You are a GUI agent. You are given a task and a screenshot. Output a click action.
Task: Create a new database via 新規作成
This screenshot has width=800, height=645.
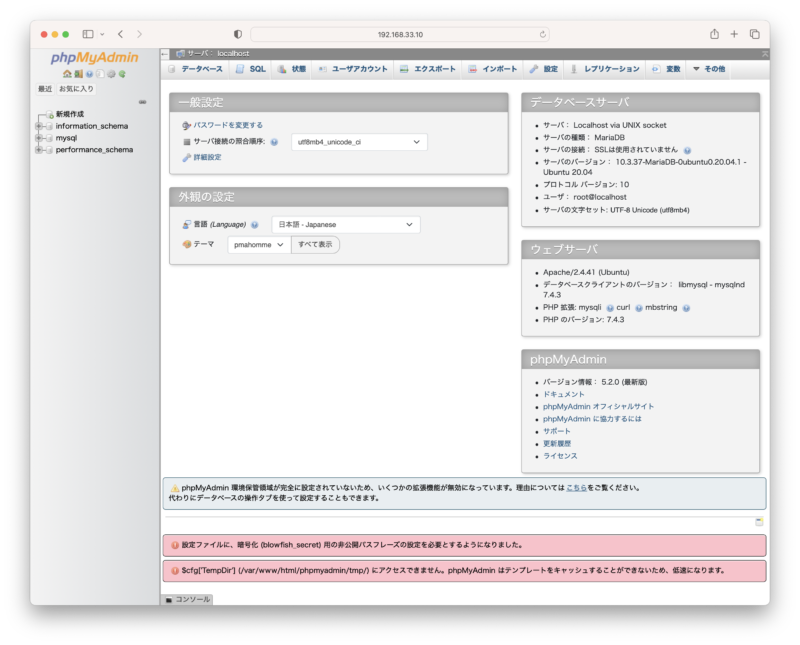[x=69, y=114]
